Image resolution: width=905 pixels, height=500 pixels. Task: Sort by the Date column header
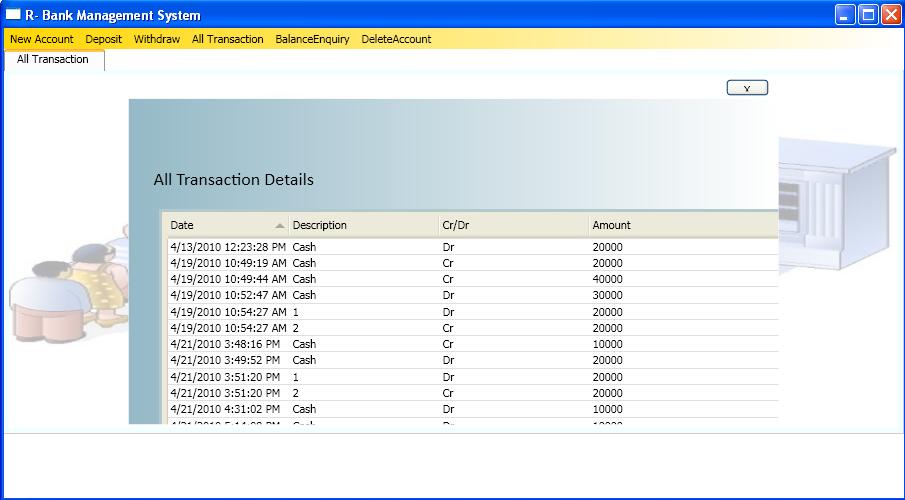click(x=229, y=225)
